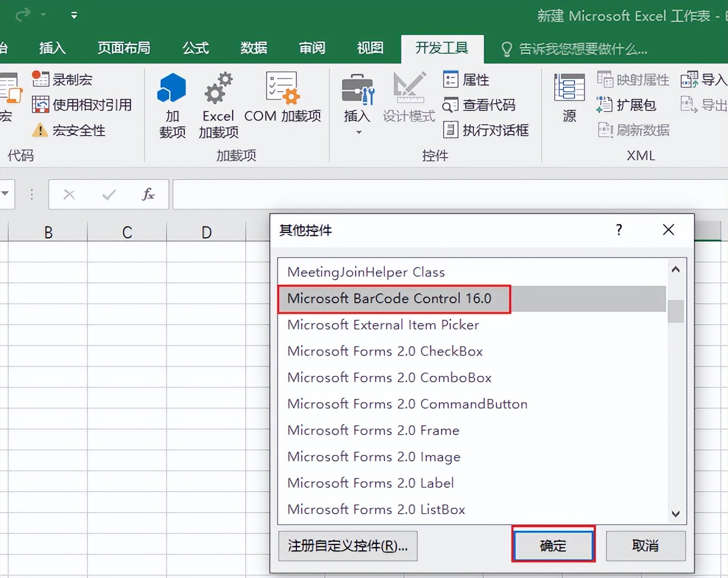The width and height of the screenshot is (728, 578).
Task: Select column D header
Action: (206, 232)
